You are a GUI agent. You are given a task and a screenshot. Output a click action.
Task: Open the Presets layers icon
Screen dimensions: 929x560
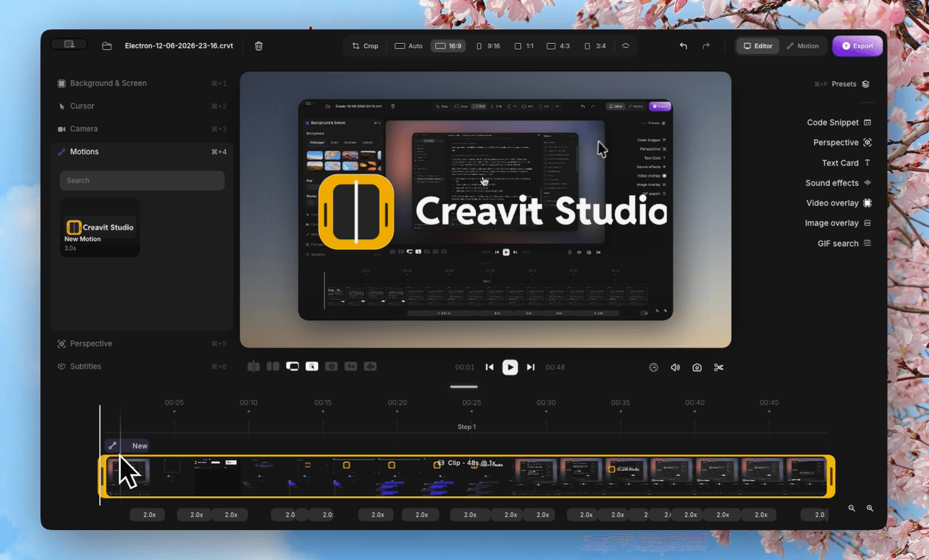point(866,84)
